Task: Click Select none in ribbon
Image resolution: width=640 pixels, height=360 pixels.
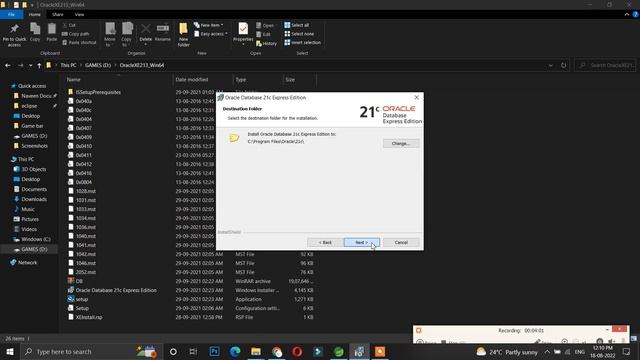Action: pos(299,34)
